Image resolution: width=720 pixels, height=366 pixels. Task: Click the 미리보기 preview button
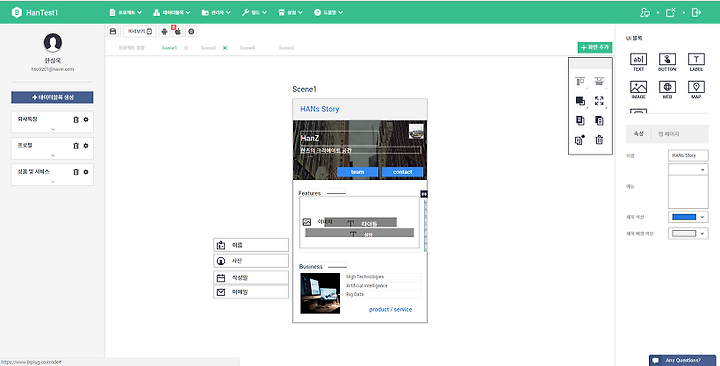140,32
